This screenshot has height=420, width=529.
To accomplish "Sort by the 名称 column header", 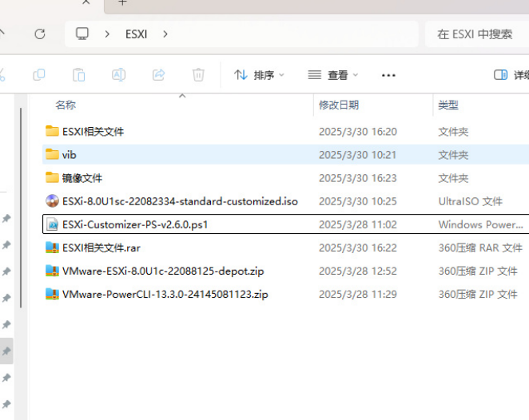I will point(66,105).
